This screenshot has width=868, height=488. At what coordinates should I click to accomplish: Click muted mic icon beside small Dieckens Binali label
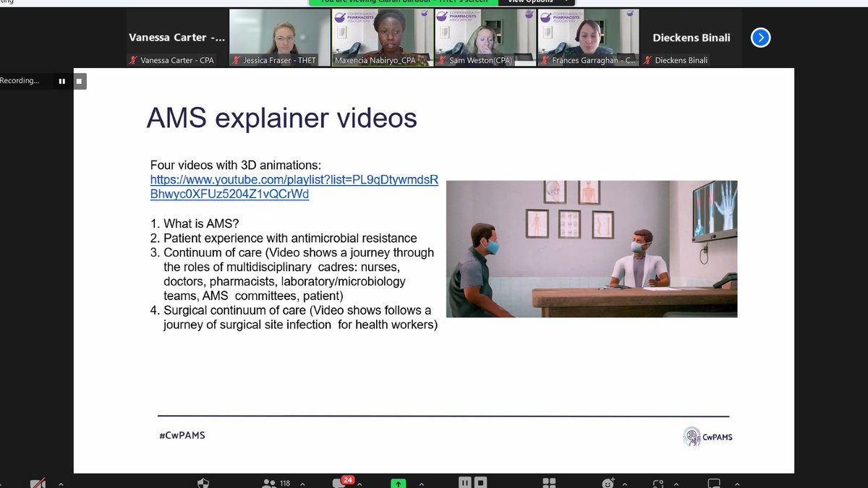[647, 61]
